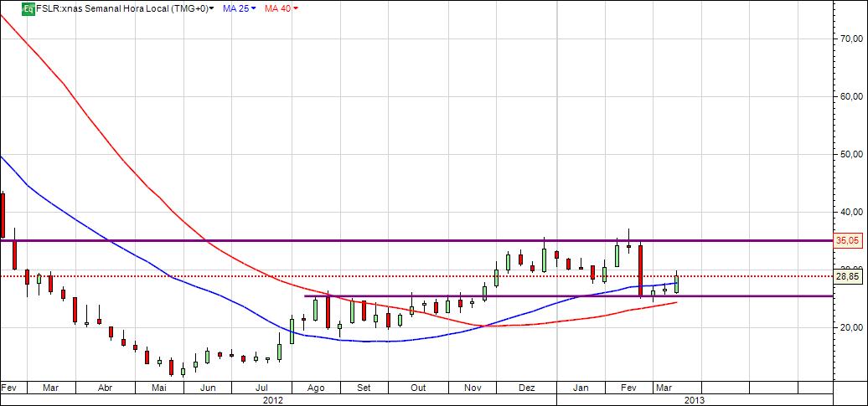Open the MA 40 indicator dropdown
Screen dimensions: 868x406
pyautogui.click(x=296, y=9)
